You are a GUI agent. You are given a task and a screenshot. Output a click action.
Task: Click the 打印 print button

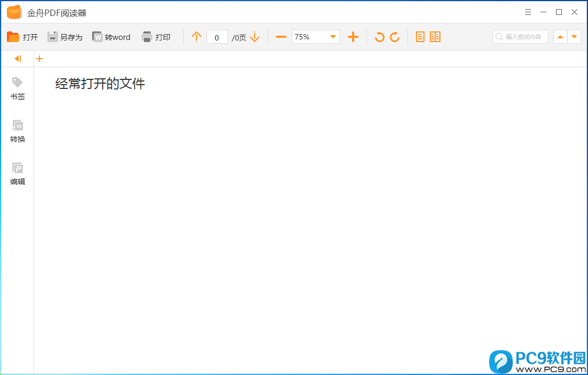pyautogui.click(x=156, y=37)
